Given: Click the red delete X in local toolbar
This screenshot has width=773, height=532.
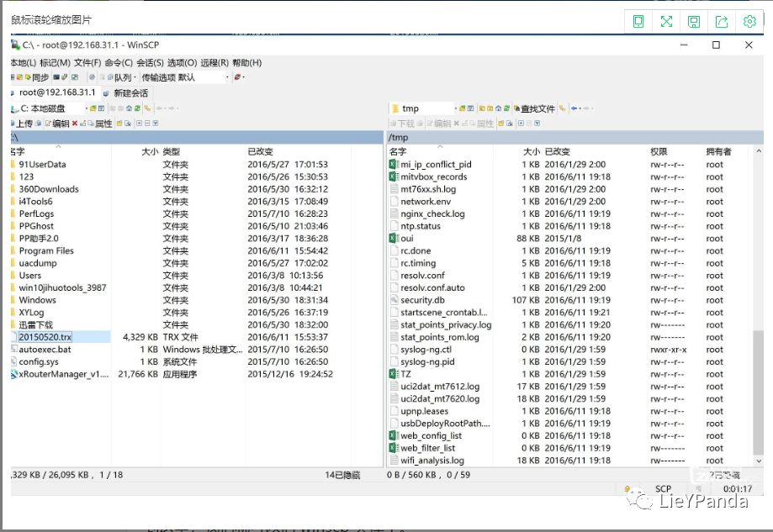Looking at the screenshot, I should point(75,124).
